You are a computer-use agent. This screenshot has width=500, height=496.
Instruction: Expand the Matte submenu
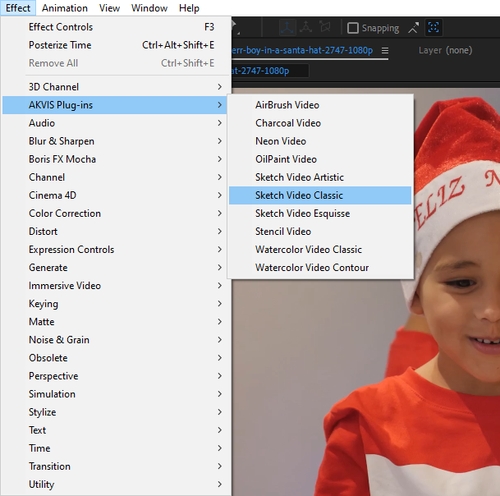tap(115, 322)
